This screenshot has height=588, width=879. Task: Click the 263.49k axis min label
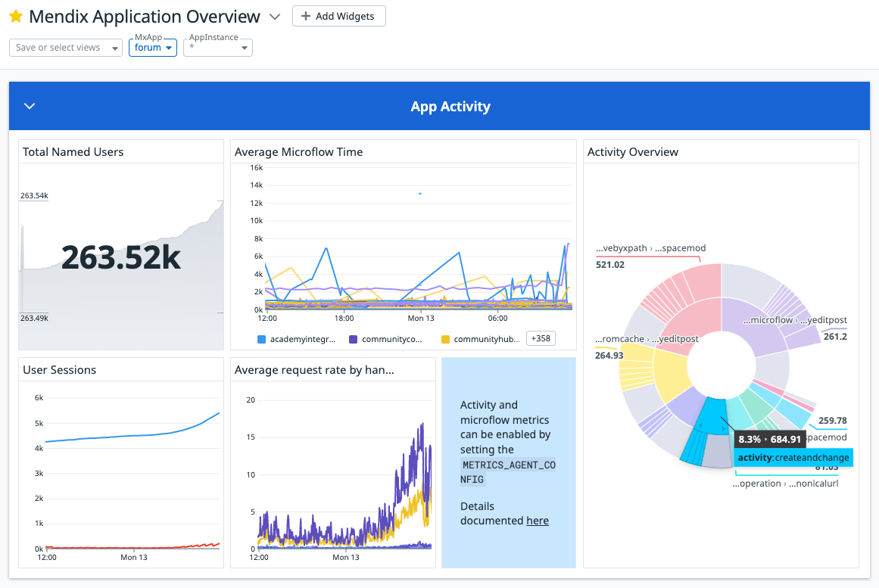34,318
